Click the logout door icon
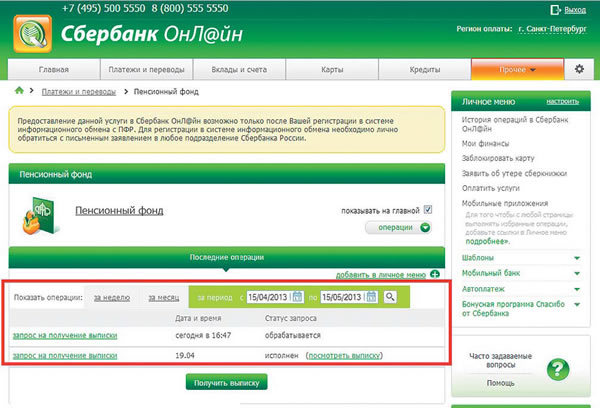600x408 pixels. (x=555, y=10)
